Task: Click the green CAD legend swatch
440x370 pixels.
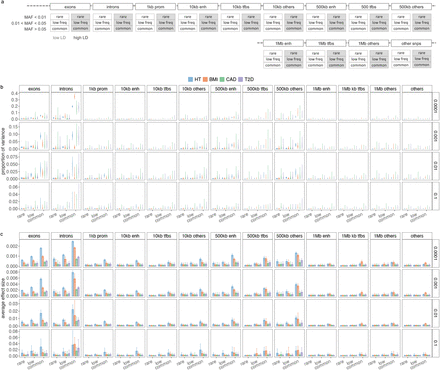Action: click(222, 79)
